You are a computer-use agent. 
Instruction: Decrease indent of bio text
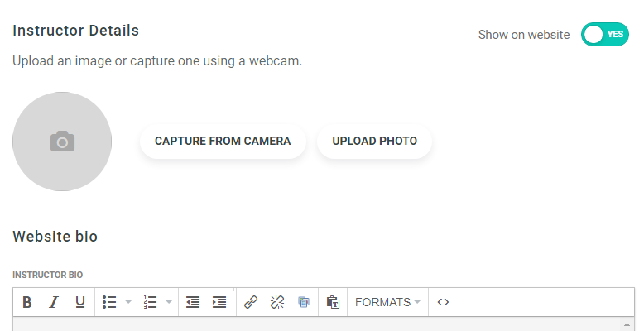pos(193,302)
